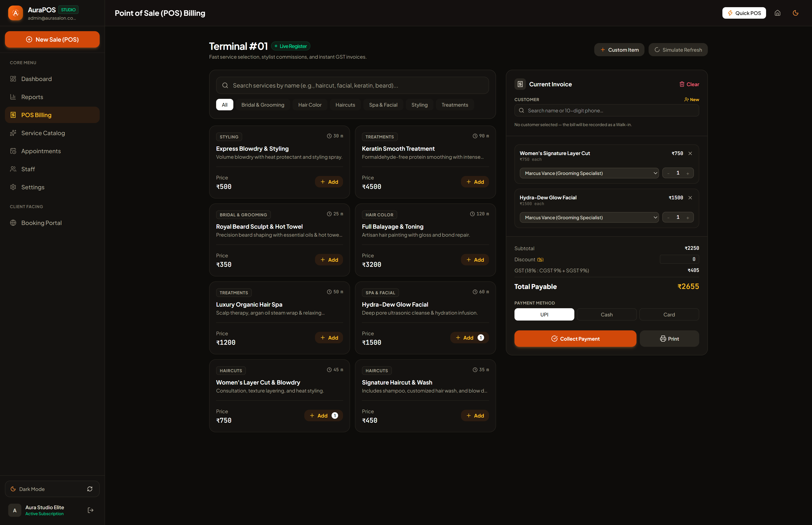The height and width of the screenshot is (525, 812).
Task: Remove Hydra-Dew Glow Facial invoice line
Action: 690,198
